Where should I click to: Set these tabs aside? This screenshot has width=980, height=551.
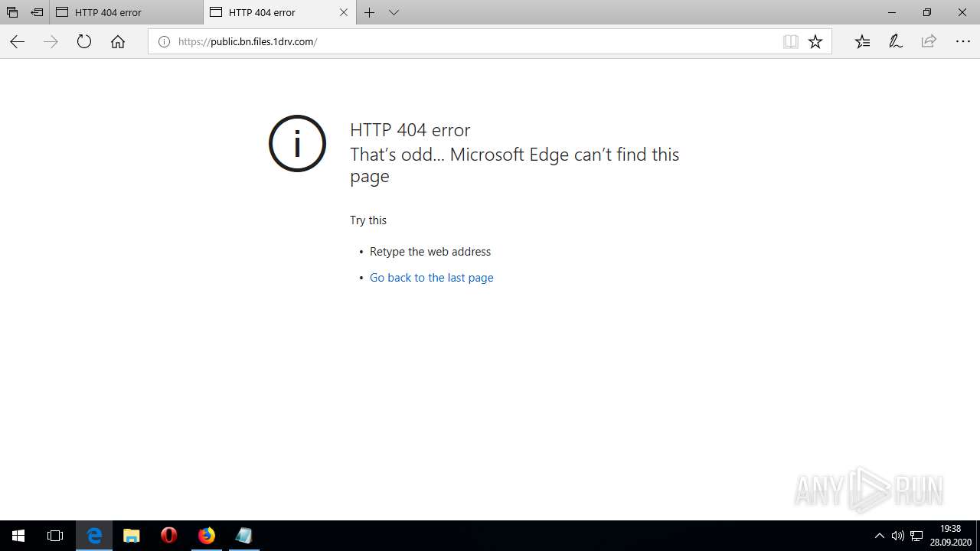(x=37, y=12)
